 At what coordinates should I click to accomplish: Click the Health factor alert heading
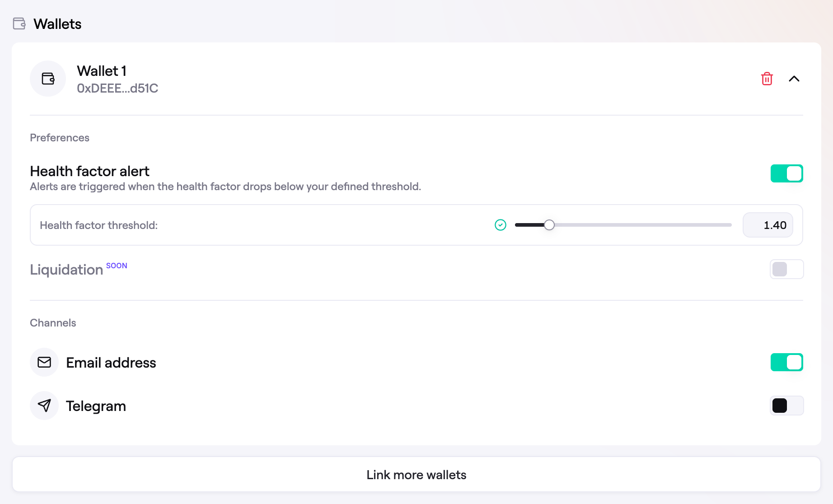(x=89, y=171)
